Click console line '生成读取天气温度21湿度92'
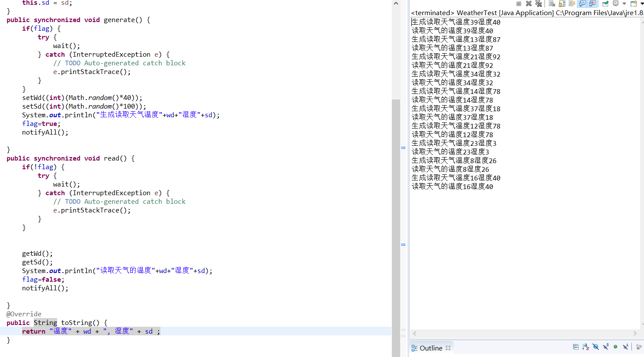Viewport: 644px width, 357px height. (456, 57)
